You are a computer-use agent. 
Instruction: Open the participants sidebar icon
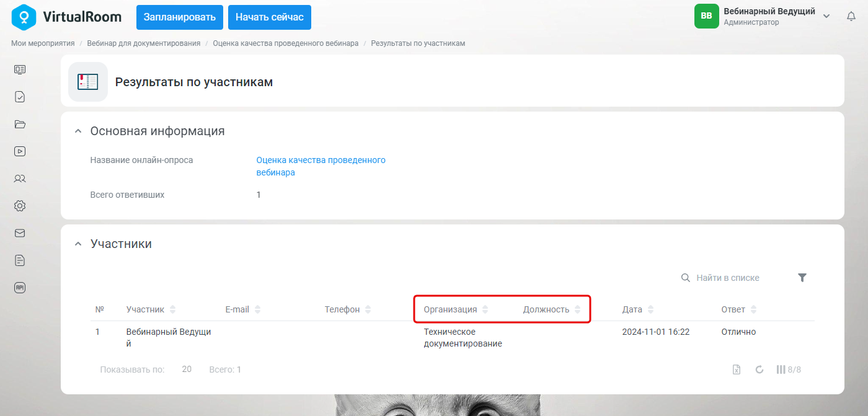pos(20,179)
